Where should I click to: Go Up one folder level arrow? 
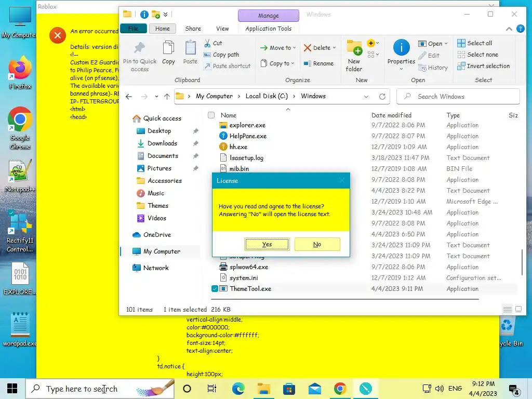click(167, 97)
